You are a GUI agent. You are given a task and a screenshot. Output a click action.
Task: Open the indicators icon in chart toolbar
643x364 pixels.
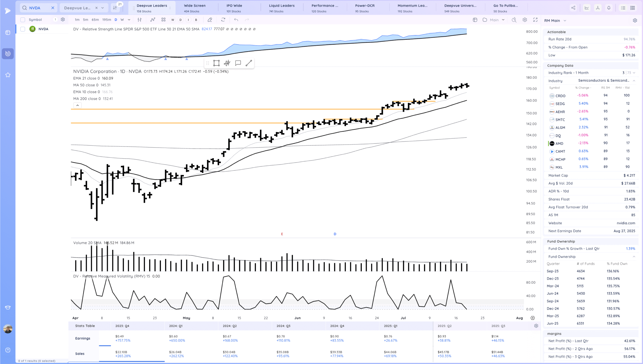[x=153, y=20]
